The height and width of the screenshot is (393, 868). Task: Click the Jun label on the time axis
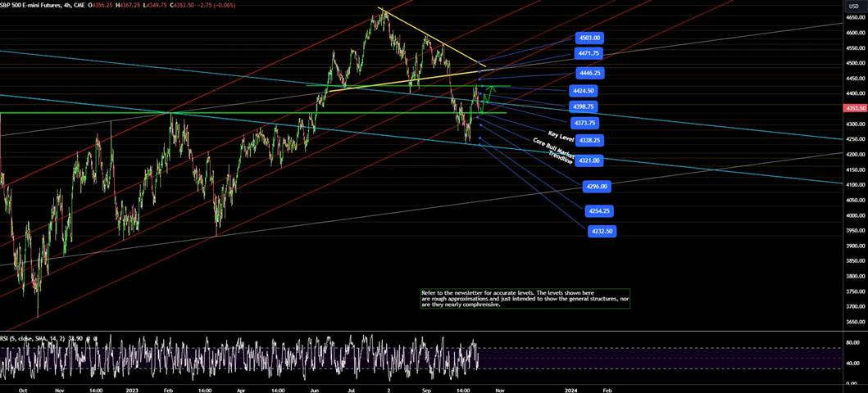tap(316, 389)
